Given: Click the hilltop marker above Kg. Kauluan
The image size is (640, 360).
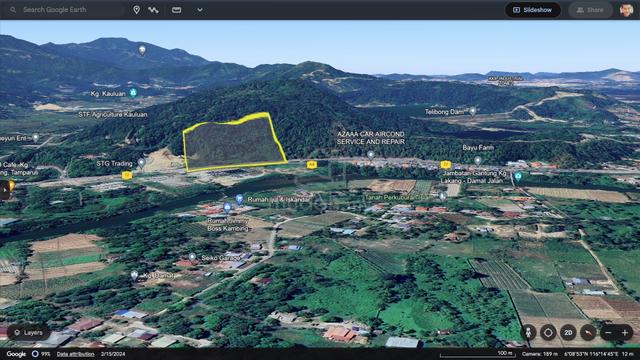Looking at the screenshot, I should 142,50.
